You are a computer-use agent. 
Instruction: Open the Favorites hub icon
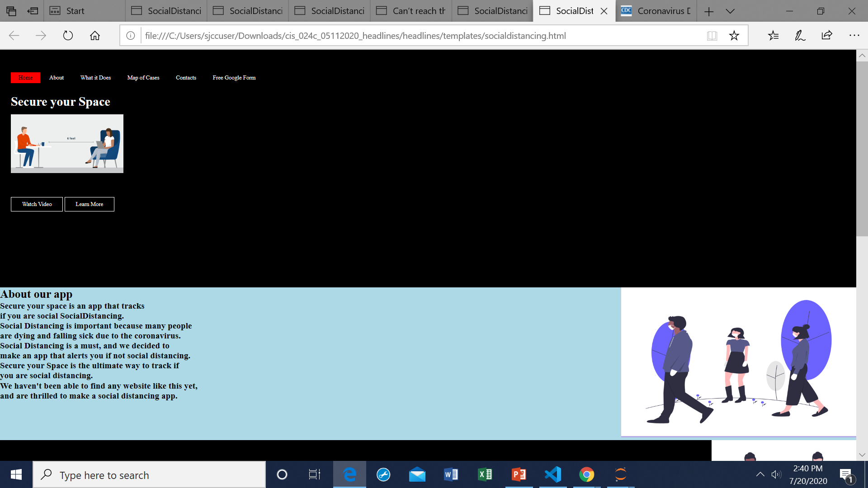(x=774, y=36)
